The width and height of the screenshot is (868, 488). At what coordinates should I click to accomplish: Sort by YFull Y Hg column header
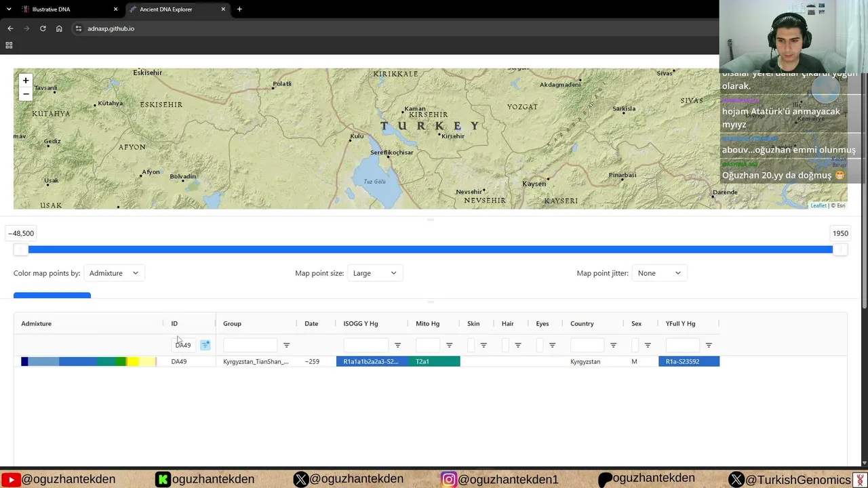(681, 323)
